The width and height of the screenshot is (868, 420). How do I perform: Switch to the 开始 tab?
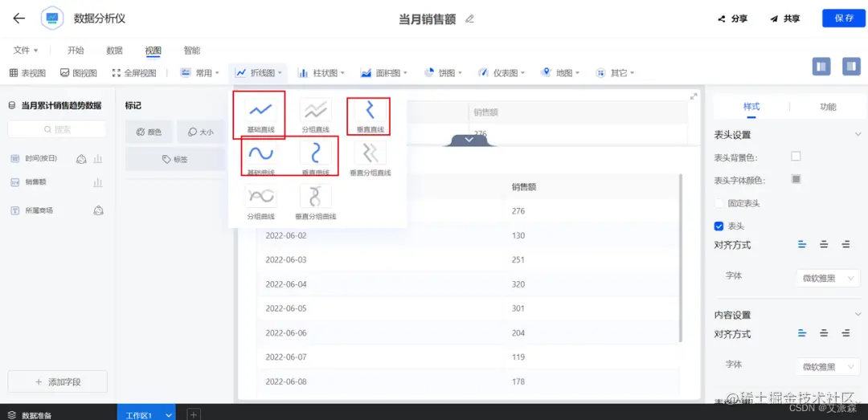coord(76,51)
